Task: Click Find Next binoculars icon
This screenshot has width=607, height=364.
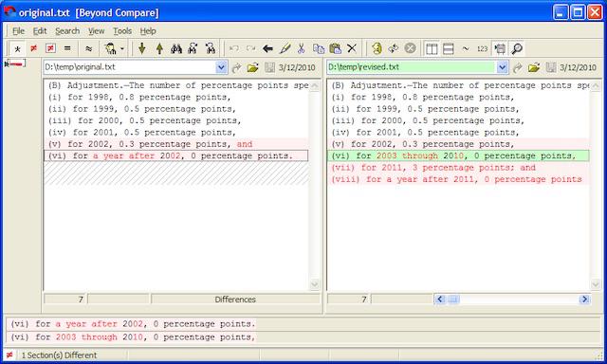Action: tap(193, 48)
